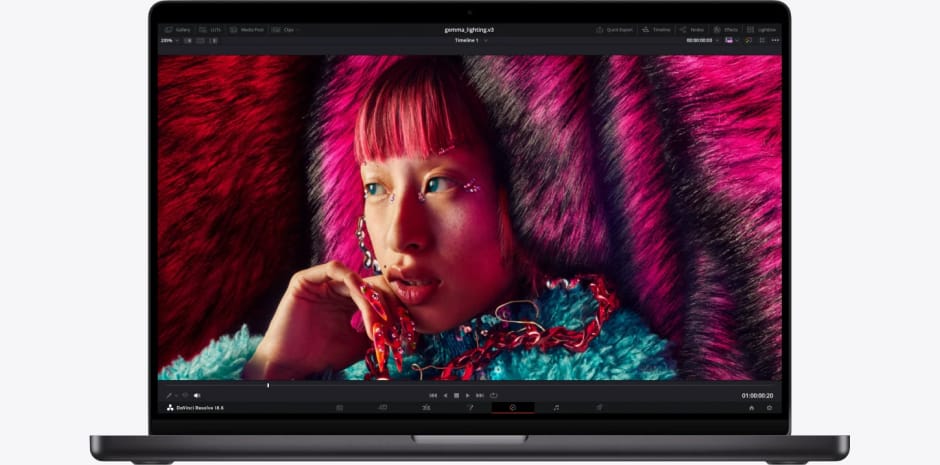Expand the viewer zoom percentage dropdown
Viewport: 940px width, 465px height.
(168, 40)
